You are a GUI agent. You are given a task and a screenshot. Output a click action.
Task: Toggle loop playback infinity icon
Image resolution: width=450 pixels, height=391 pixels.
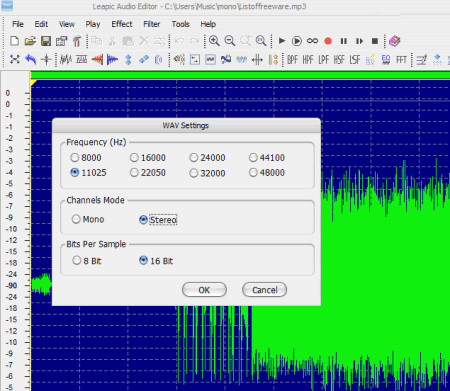pyautogui.click(x=312, y=41)
